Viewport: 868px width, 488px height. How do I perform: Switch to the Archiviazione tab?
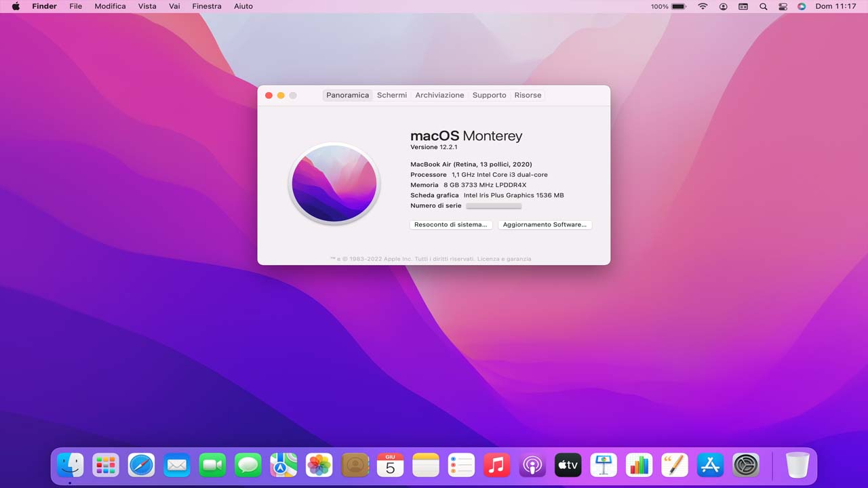coord(439,95)
